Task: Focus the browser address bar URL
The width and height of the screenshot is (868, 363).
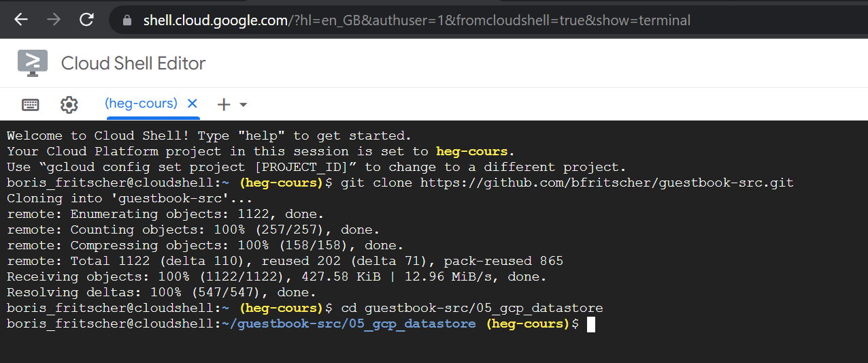Action: click(x=416, y=20)
